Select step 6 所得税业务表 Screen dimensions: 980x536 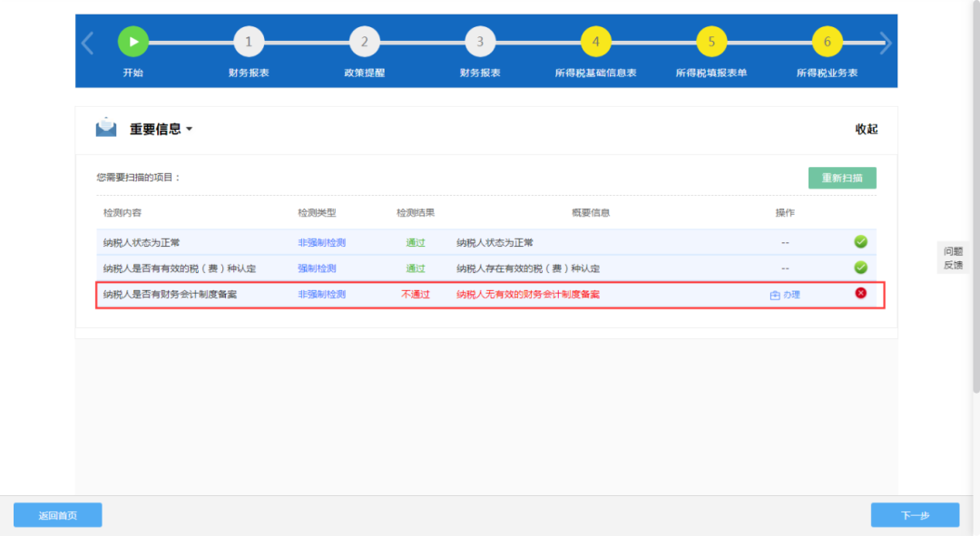(827, 42)
